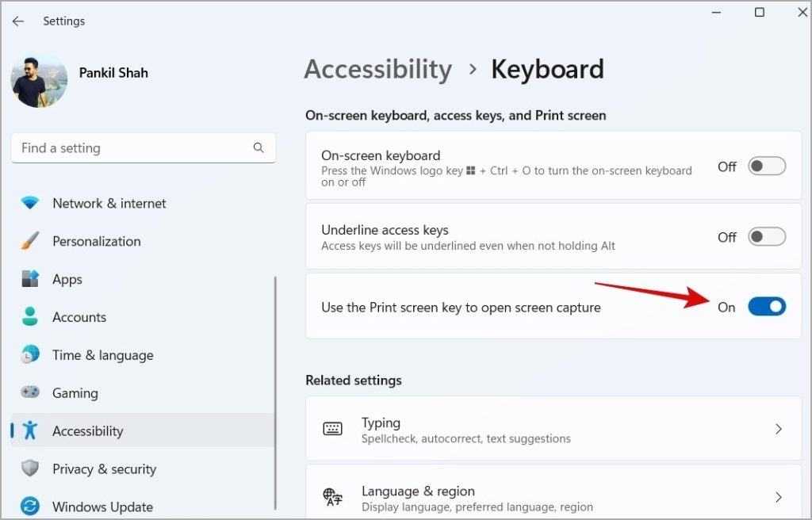The image size is (812, 520).
Task: Click the Language & region icon
Action: pyautogui.click(x=332, y=497)
